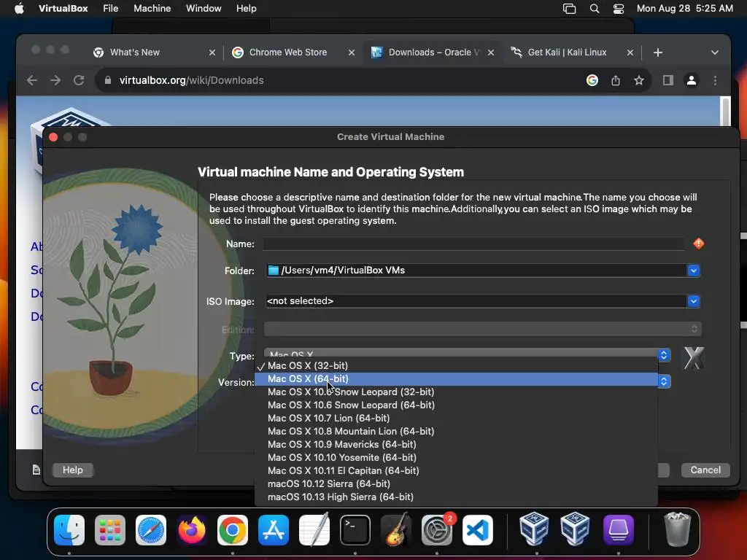Choose Mac OS X 10.7 Lion (64-bit)

click(456, 418)
